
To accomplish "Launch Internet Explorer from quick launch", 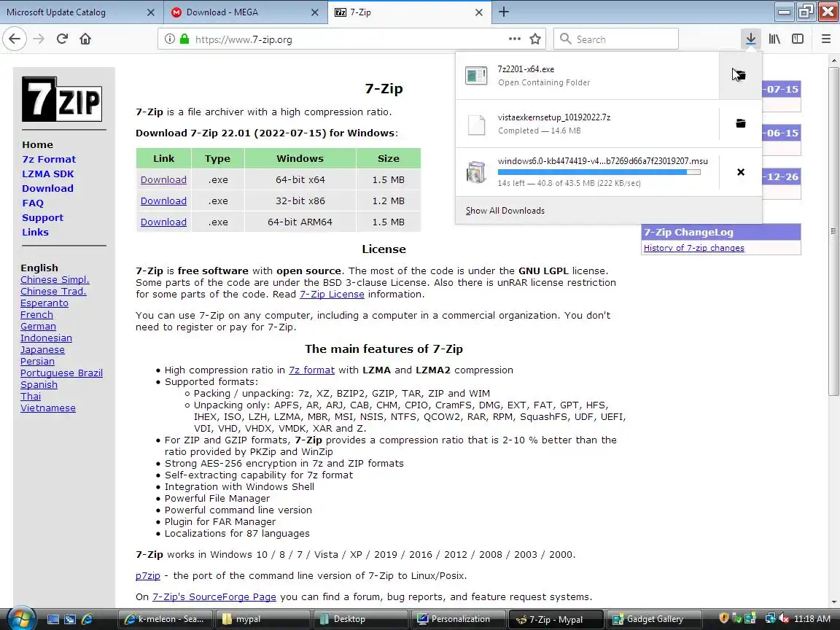I will [x=87, y=619].
